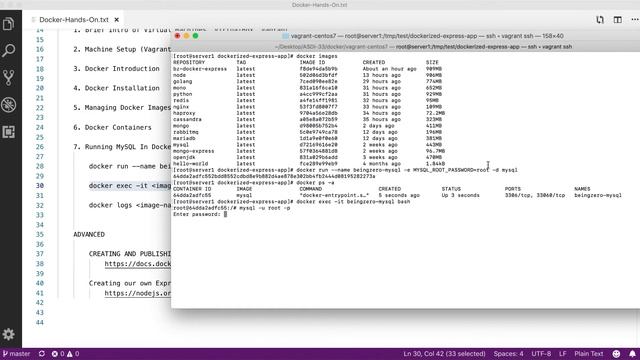Viewport: 640px width, 360px height.
Task: Click line number 44 in the gutter
Action: (x=40, y=322)
